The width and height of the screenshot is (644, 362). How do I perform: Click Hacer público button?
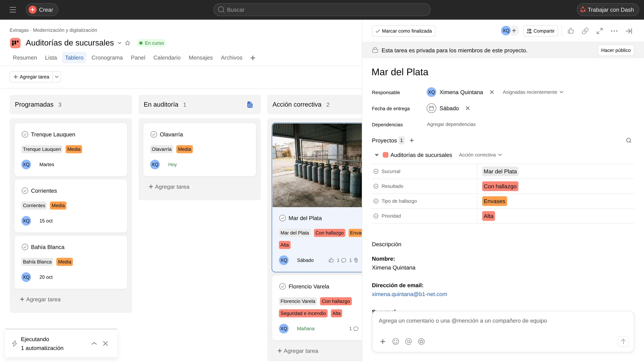tap(616, 50)
